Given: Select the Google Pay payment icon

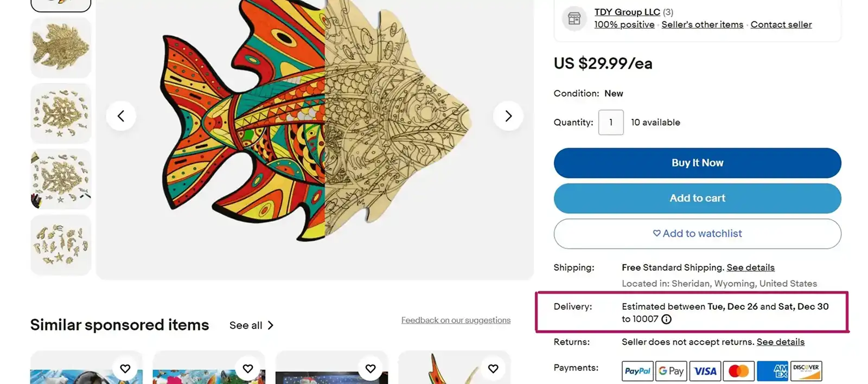Looking at the screenshot, I should (x=671, y=371).
